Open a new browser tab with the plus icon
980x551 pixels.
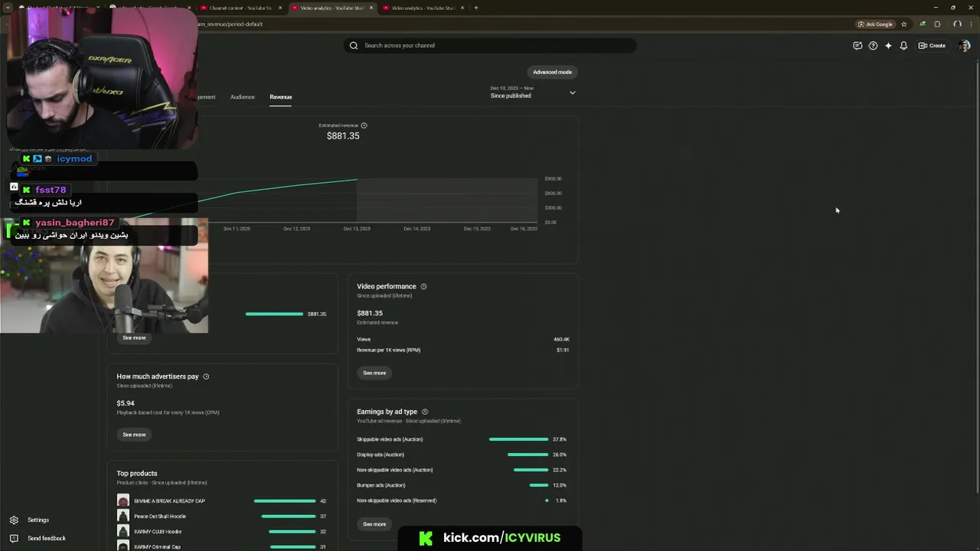pos(475,8)
